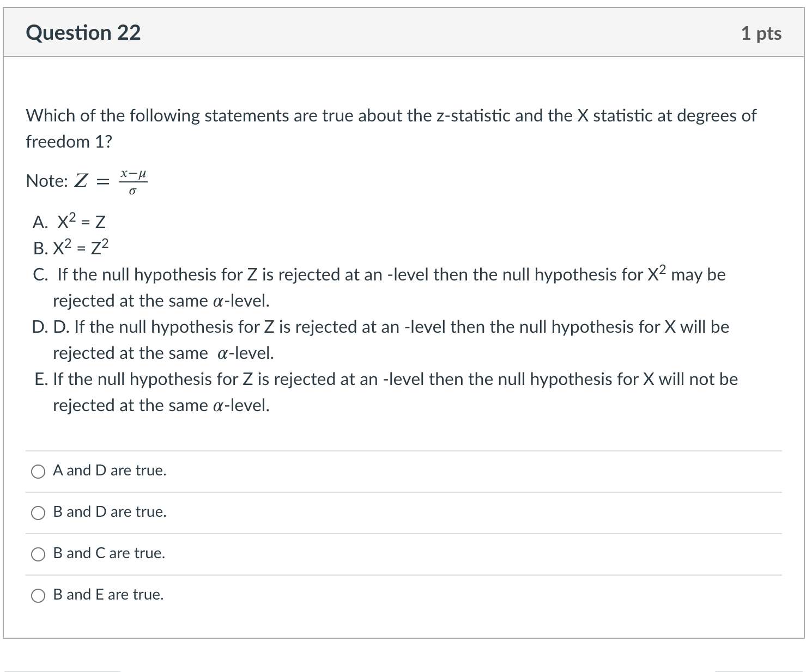
Task: Click the "Question 22" header title
Action: (84, 33)
